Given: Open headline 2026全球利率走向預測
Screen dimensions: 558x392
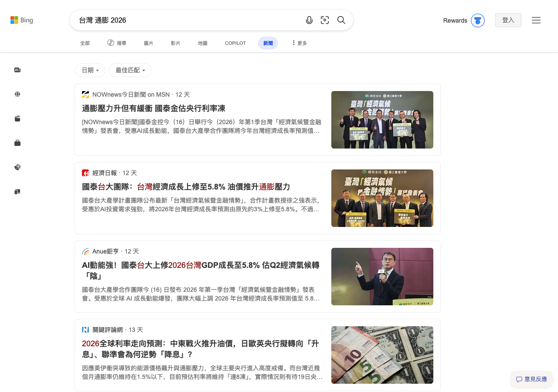Looking at the screenshot, I should 201,349.
